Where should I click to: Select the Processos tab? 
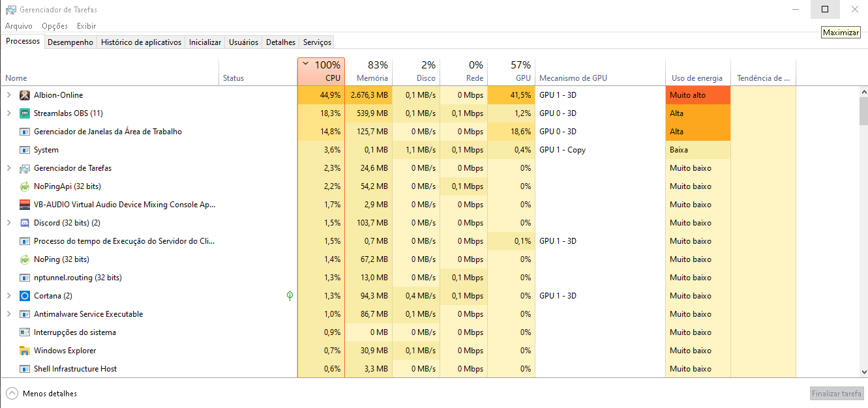(x=23, y=41)
